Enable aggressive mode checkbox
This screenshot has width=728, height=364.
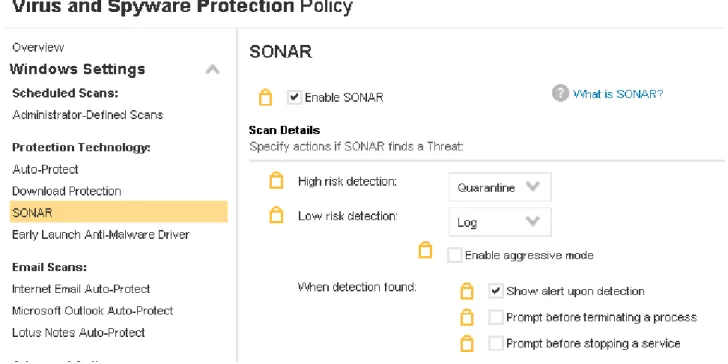pyautogui.click(x=455, y=255)
